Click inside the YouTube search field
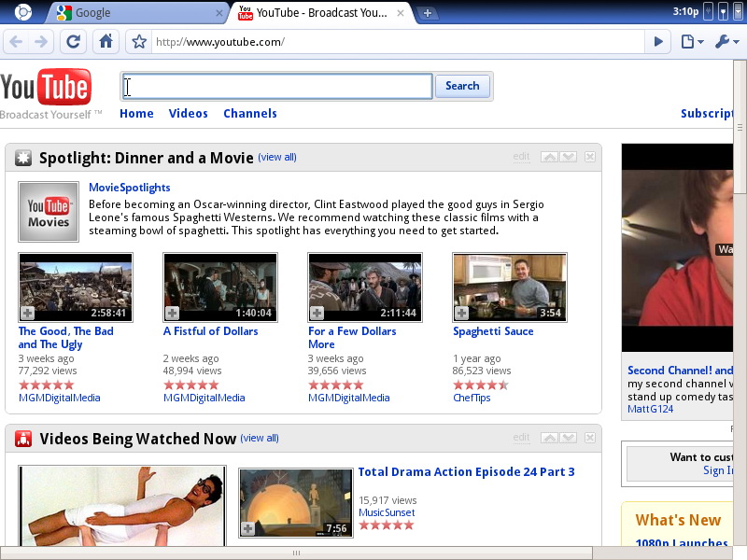 click(277, 86)
